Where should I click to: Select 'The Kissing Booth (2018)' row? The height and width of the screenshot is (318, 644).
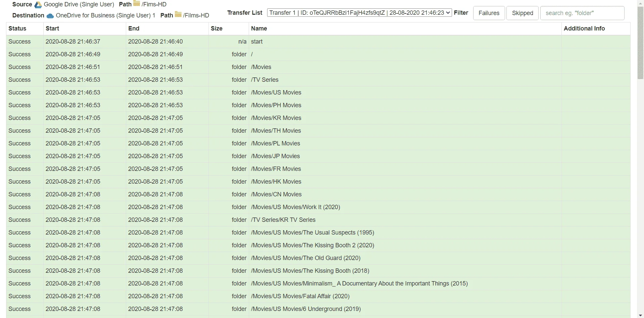[318, 271]
